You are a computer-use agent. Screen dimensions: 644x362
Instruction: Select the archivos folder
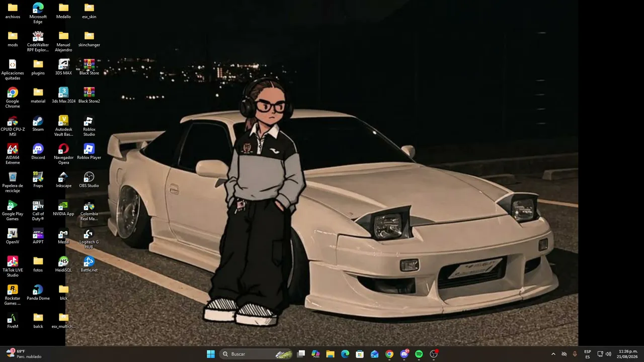click(x=13, y=11)
